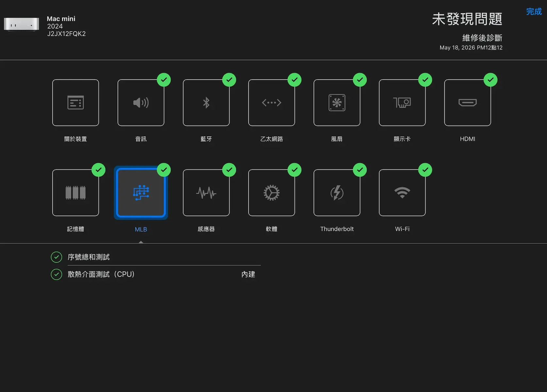Click the green check badge on MLB
The height and width of the screenshot is (392, 547).
(164, 170)
